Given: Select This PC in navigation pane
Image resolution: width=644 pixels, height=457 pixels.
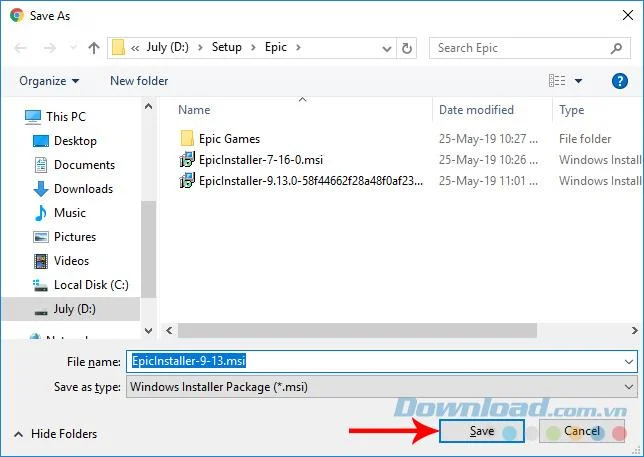Looking at the screenshot, I should click(66, 117).
